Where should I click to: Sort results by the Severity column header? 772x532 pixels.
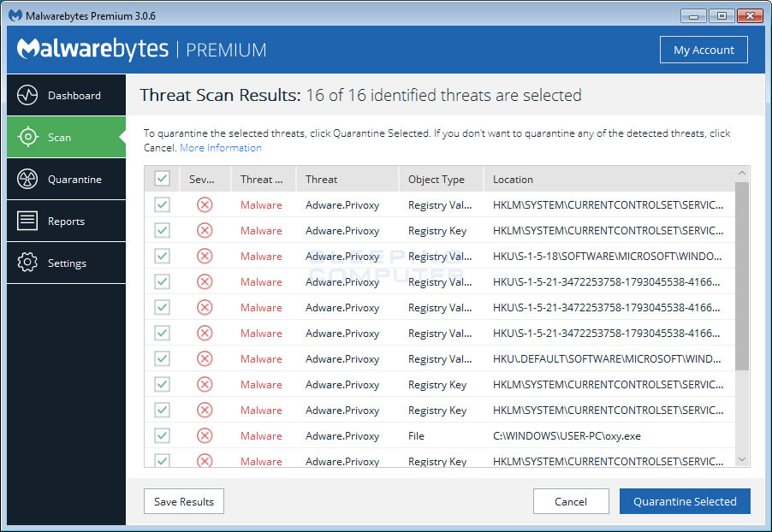tap(204, 179)
